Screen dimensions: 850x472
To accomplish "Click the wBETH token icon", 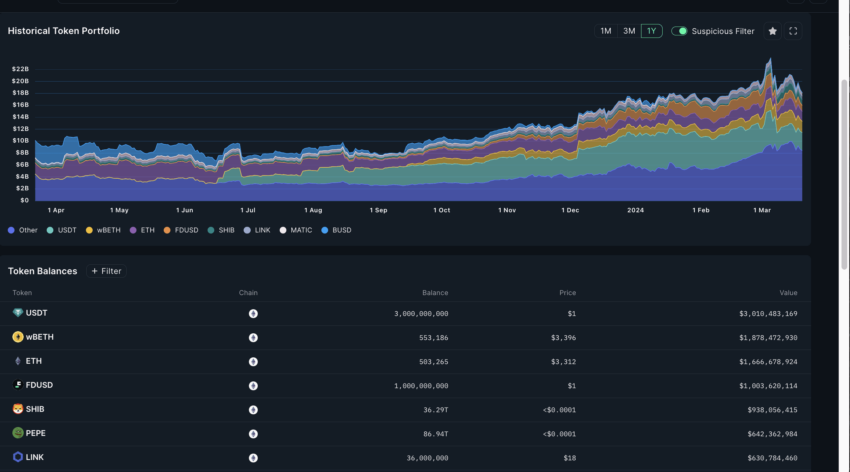I will pos(17,337).
